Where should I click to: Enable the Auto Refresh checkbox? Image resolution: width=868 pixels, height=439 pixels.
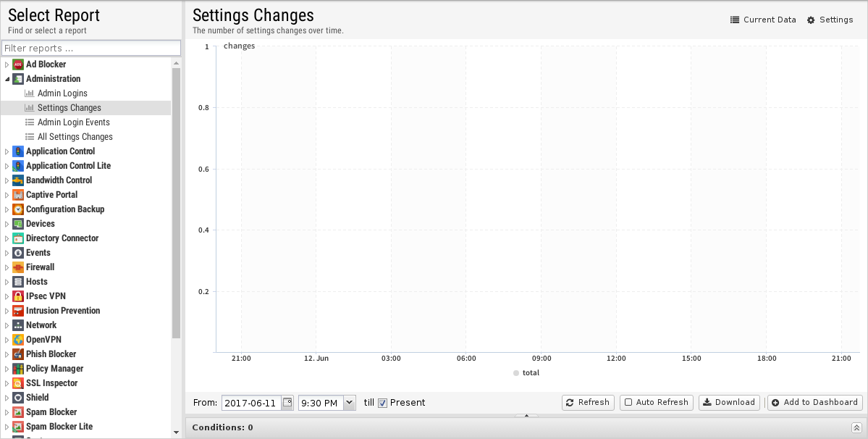click(628, 403)
